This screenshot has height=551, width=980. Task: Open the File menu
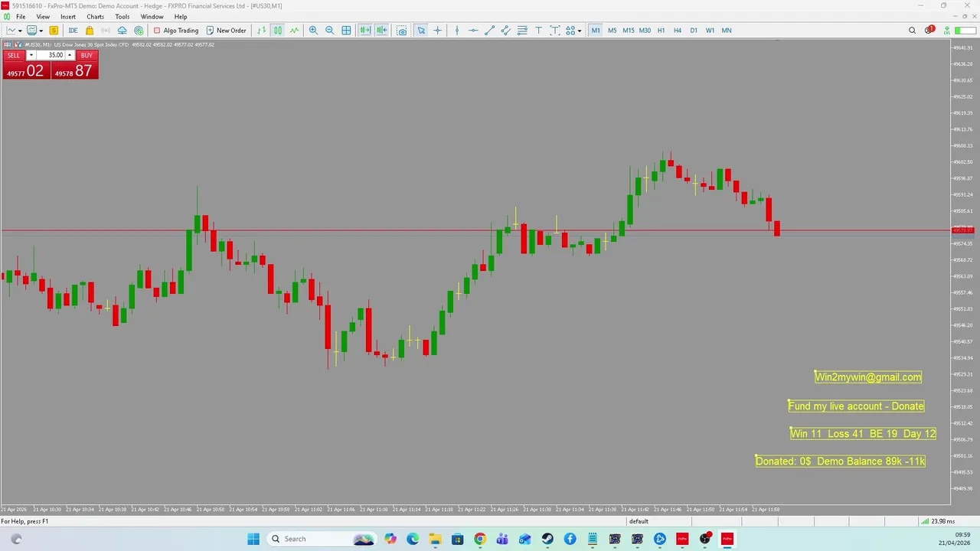pyautogui.click(x=21, y=17)
